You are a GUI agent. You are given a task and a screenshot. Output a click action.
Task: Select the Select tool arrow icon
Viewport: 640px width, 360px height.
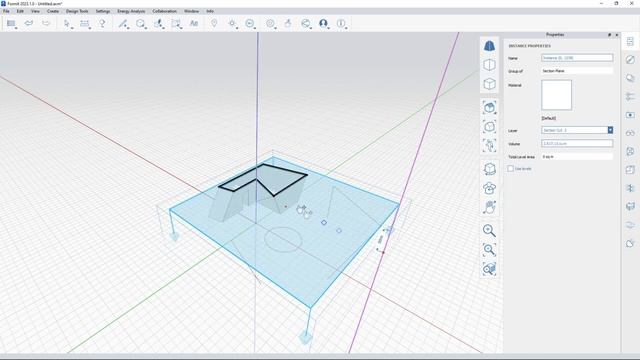pos(67,24)
